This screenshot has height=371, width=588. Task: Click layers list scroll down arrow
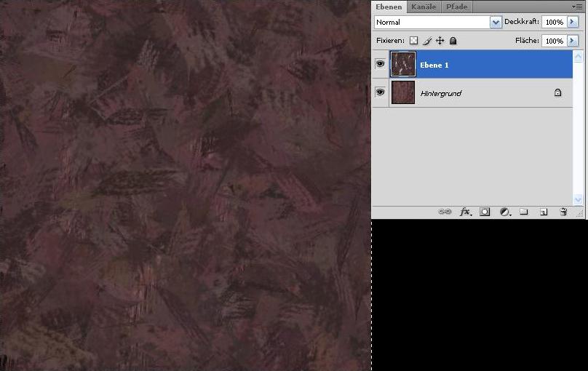coord(578,200)
